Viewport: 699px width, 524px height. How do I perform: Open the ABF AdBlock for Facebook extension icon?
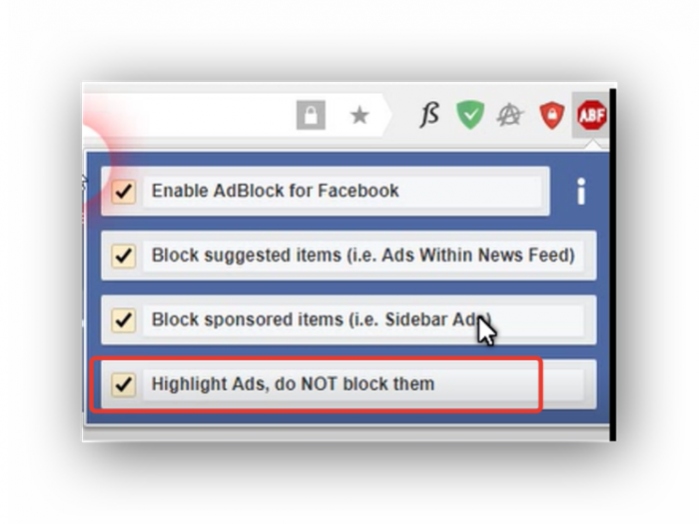pyautogui.click(x=592, y=115)
